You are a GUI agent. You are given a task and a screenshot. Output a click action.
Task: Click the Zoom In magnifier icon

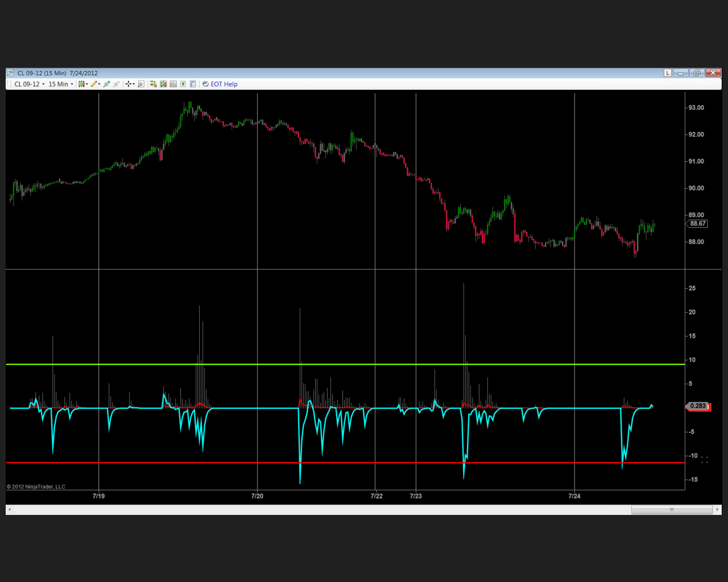106,84
